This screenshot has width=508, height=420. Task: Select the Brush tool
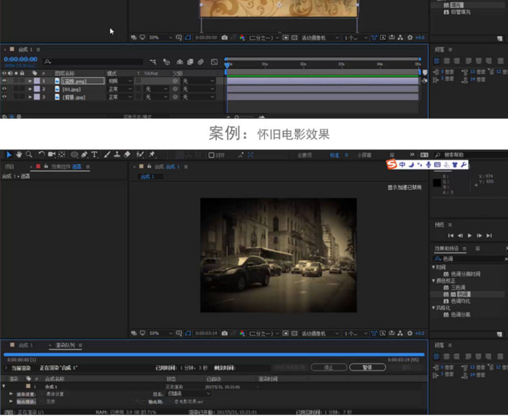(x=107, y=155)
